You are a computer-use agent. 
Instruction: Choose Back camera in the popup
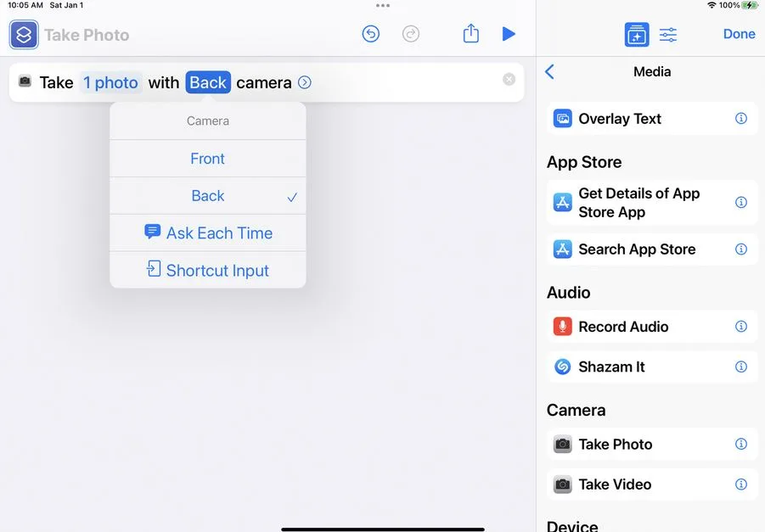[x=208, y=195]
